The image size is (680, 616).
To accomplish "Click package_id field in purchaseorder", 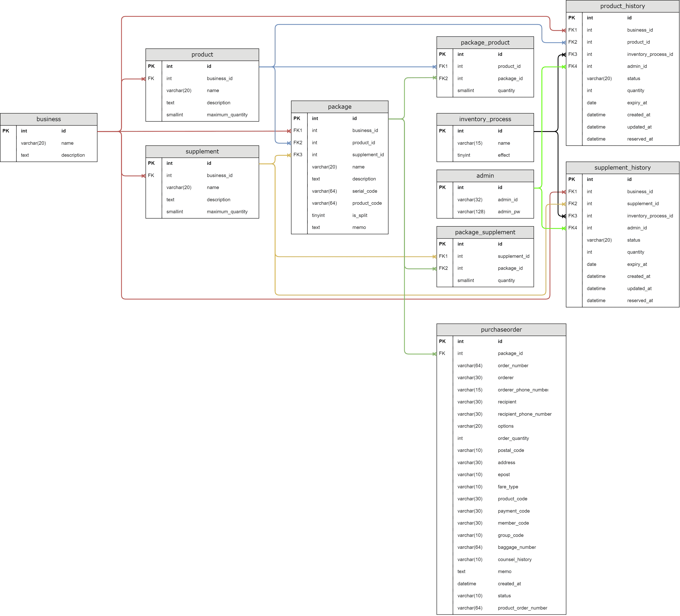I will (x=510, y=354).
